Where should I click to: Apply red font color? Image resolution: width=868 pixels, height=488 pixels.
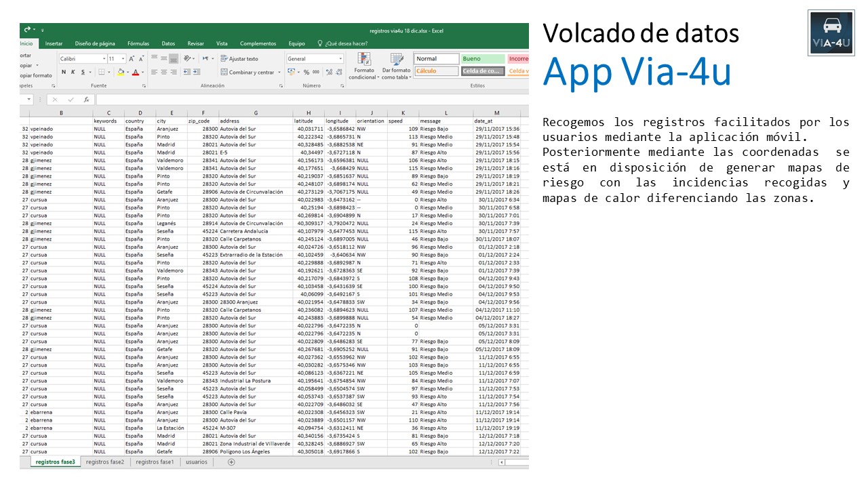136,73
